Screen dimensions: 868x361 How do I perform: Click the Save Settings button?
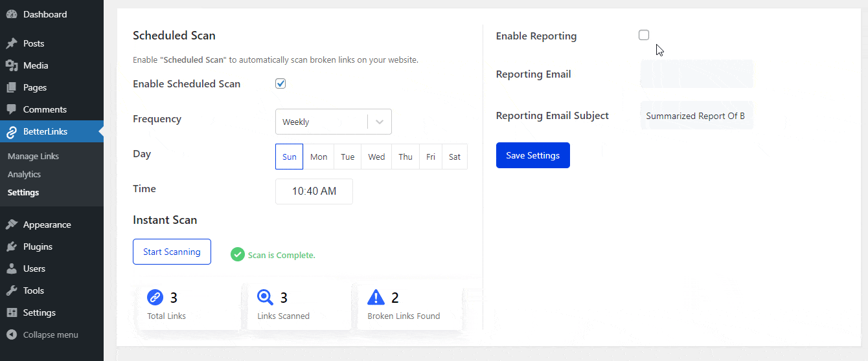pos(532,155)
